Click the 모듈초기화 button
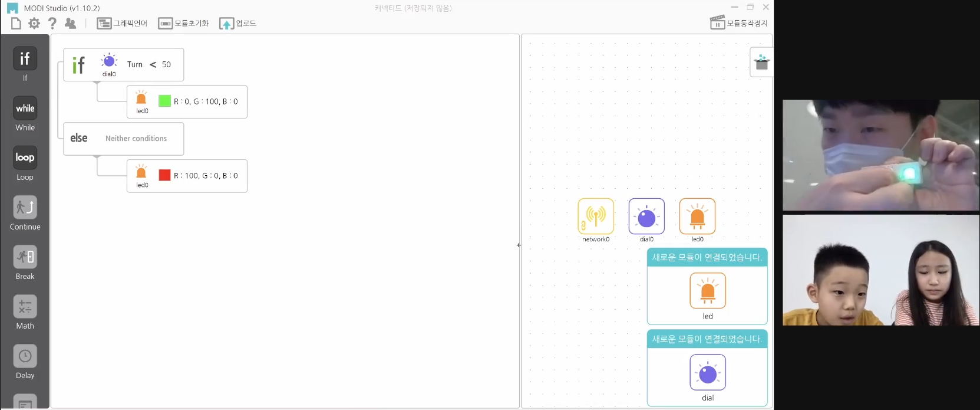The image size is (980, 410). click(x=183, y=24)
